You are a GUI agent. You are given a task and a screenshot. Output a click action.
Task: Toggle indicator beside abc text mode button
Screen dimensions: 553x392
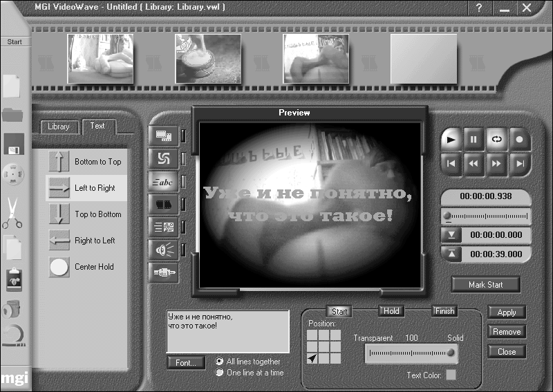click(x=183, y=182)
